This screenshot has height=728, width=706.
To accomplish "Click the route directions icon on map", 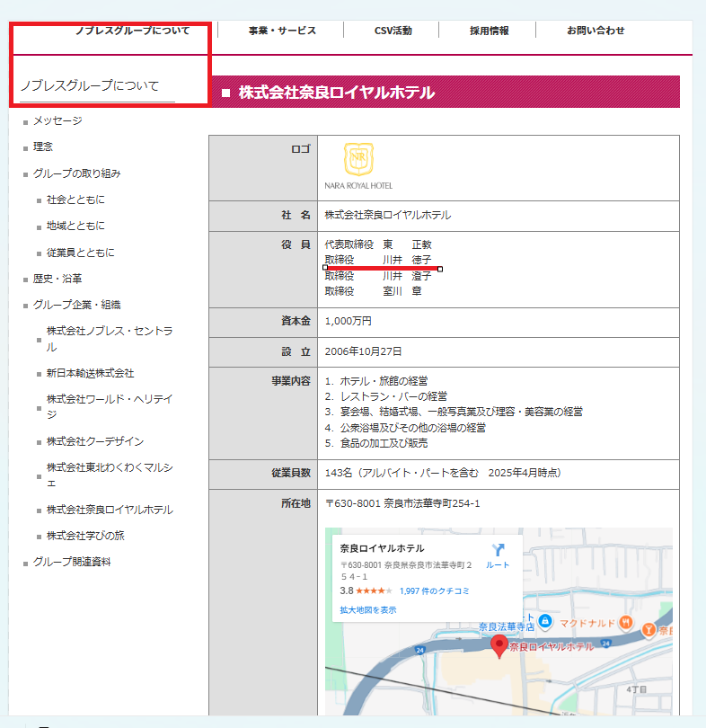I will pos(498,550).
